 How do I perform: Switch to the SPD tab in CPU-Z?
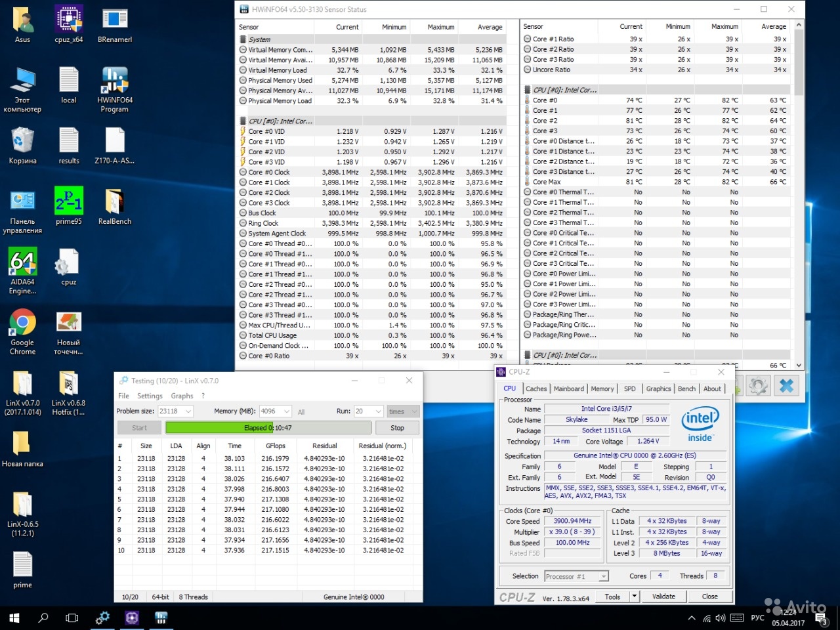tap(630, 388)
